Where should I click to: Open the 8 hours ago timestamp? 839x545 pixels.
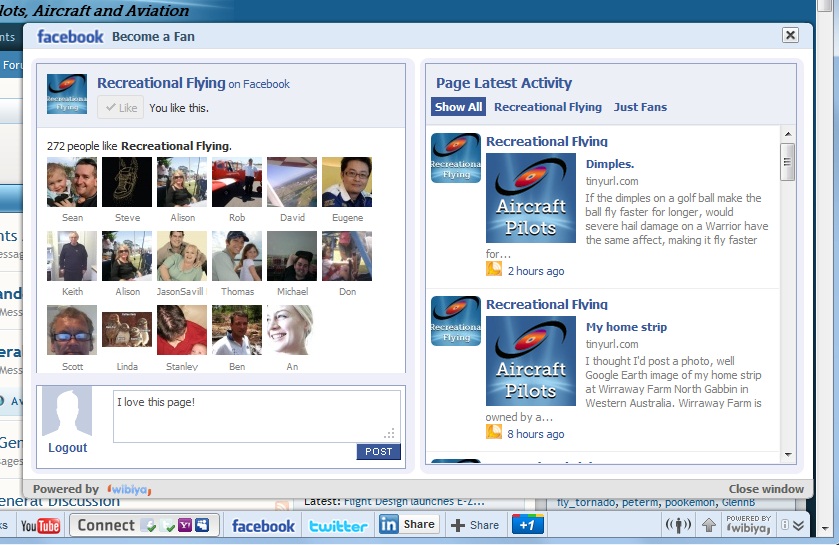(x=536, y=434)
